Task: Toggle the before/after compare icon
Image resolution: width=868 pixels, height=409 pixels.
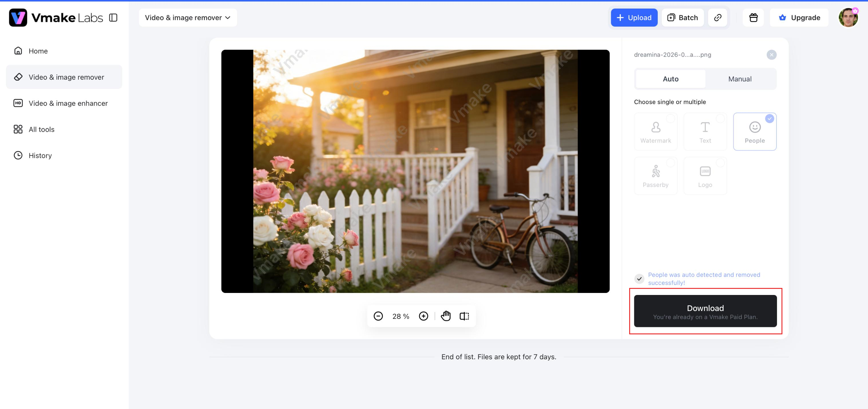Action: pyautogui.click(x=464, y=316)
